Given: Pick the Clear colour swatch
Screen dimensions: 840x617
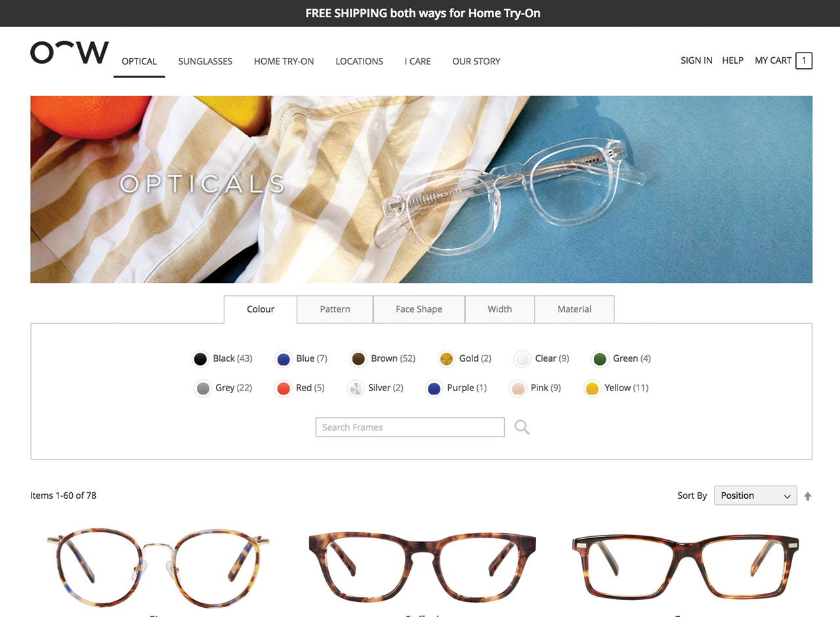Looking at the screenshot, I should 522,359.
